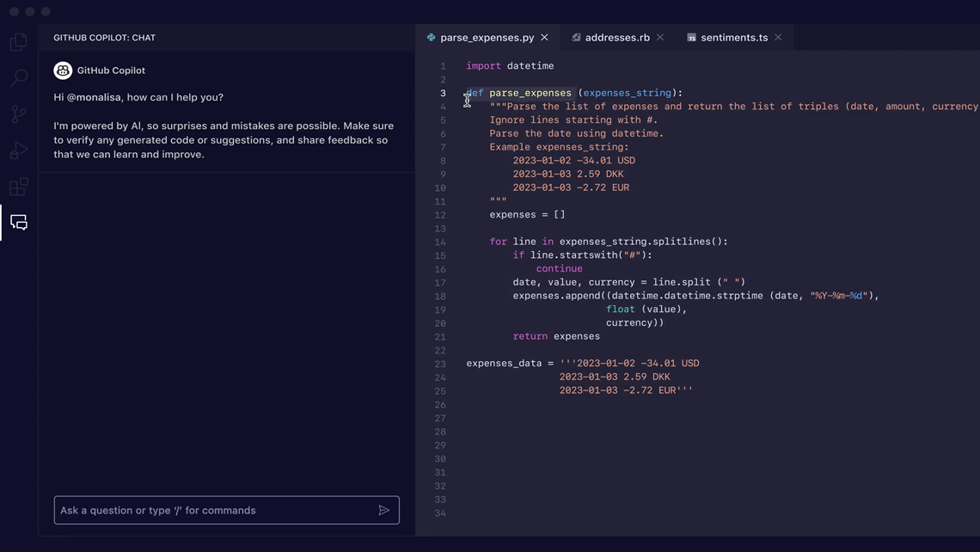This screenshot has width=980, height=552.
Task: Click the parse_expenses function name
Action: [530, 93]
